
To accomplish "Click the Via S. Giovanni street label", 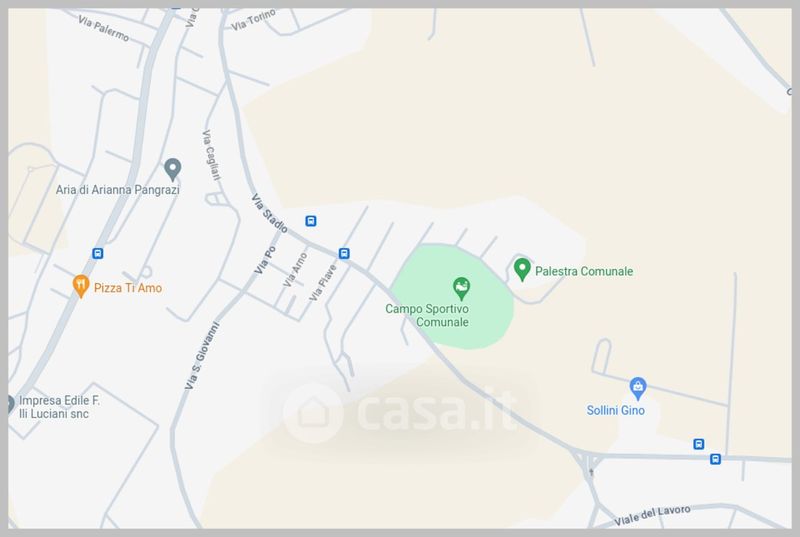I will coord(202,356).
